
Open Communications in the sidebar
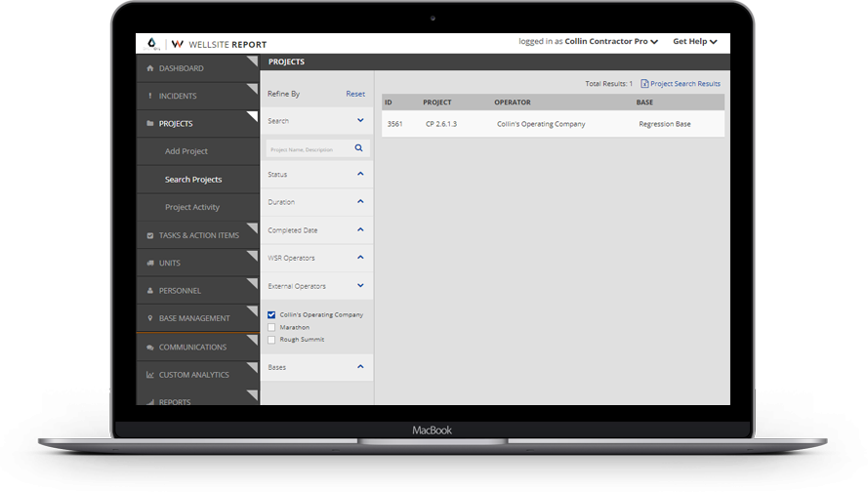tap(197, 347)
